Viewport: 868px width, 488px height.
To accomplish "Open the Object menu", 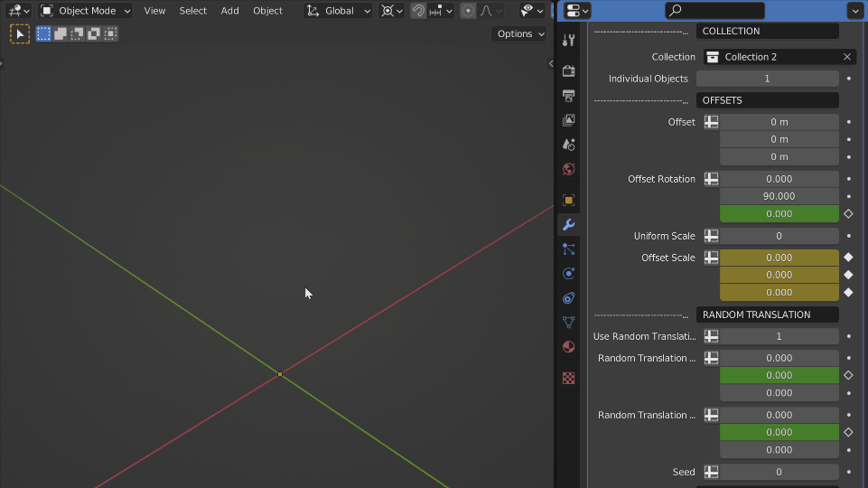I will click(267, 11).
